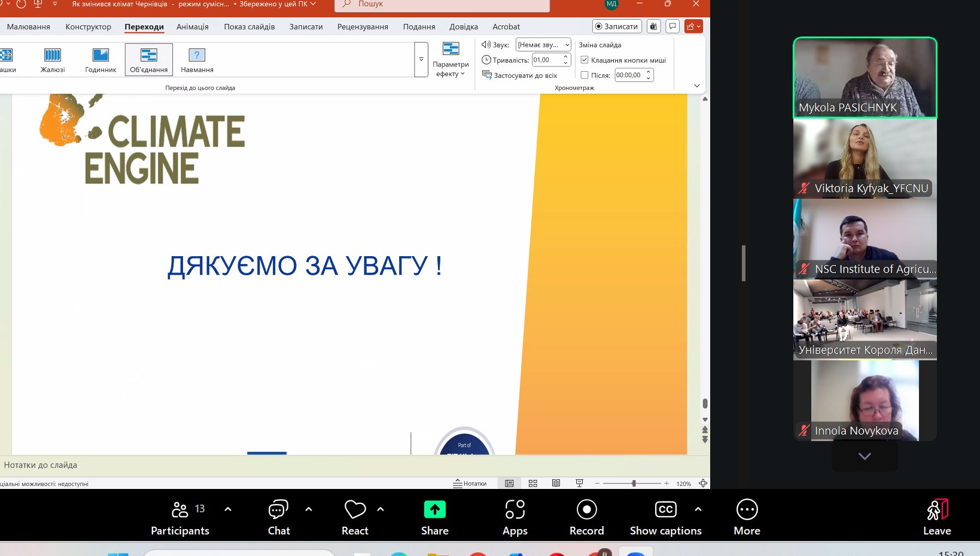Viewport: 980px width, 556px height.
Task: Click the Після time field 00:00,00
Action: coord(629,75)
